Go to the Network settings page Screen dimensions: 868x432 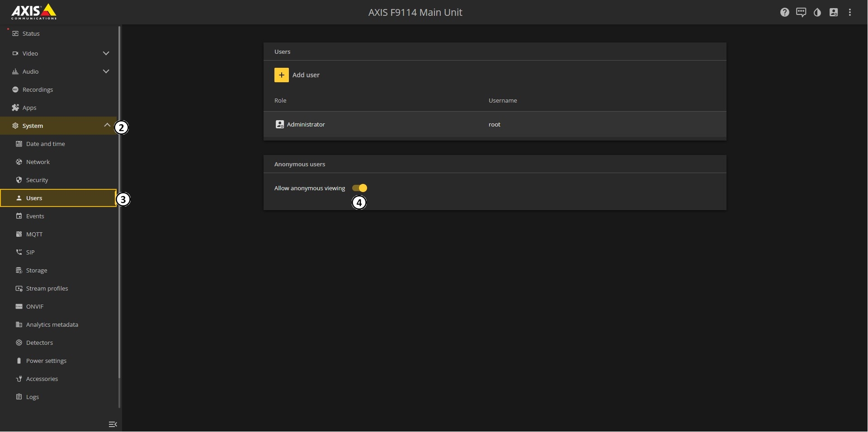click(38, 162)
